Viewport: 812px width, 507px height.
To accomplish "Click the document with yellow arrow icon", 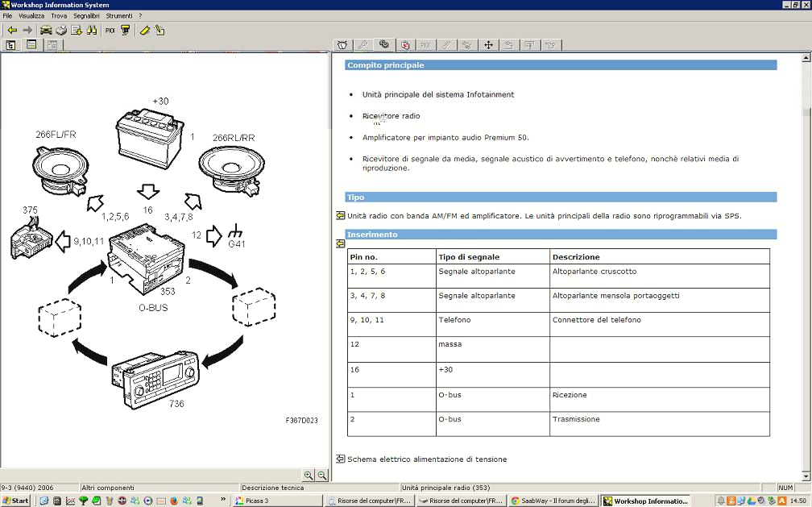I will (x=77, y=30).
